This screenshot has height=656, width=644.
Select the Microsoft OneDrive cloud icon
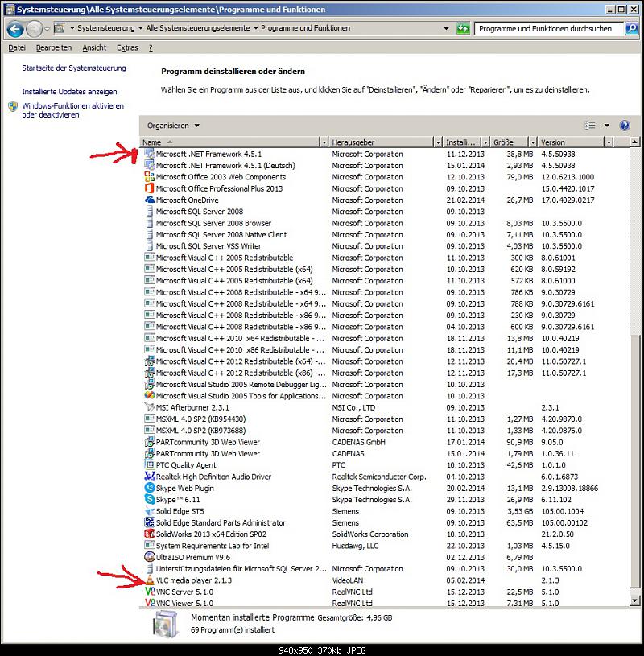pos(150,200)
